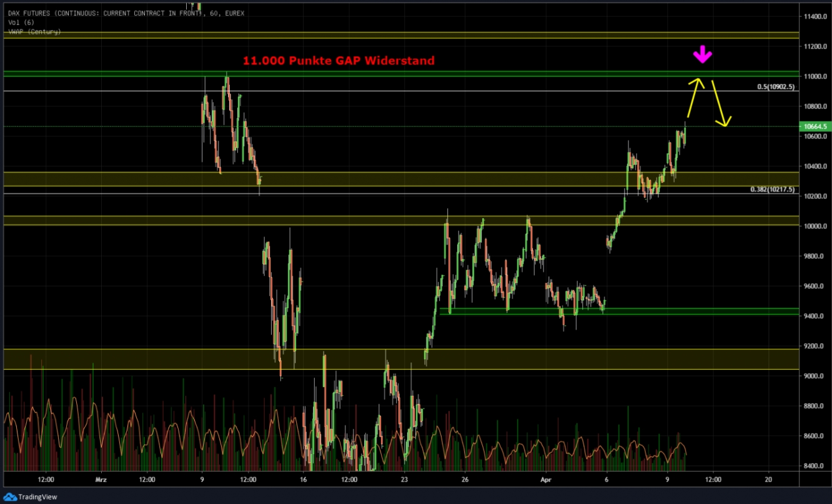This screenshot has width=832, height=504.
Task: Click the 11000.0 price axis label
Action: click(816, 76)
